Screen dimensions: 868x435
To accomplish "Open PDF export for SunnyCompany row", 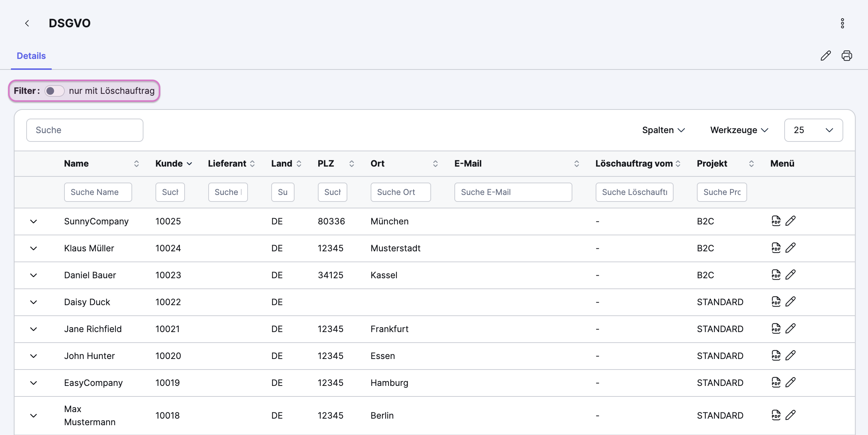I will point(776,221).
